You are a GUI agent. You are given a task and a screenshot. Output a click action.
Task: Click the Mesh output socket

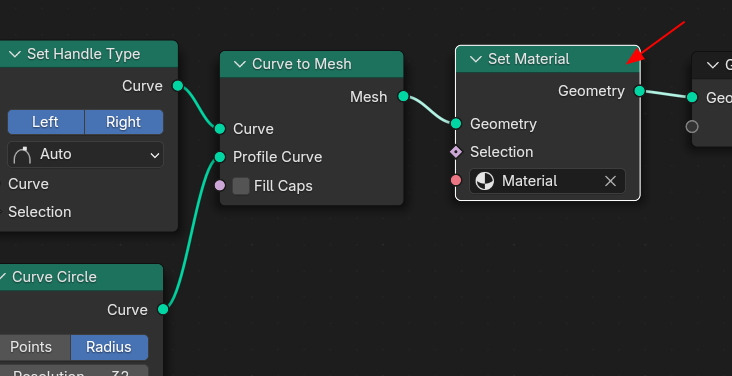403,96
